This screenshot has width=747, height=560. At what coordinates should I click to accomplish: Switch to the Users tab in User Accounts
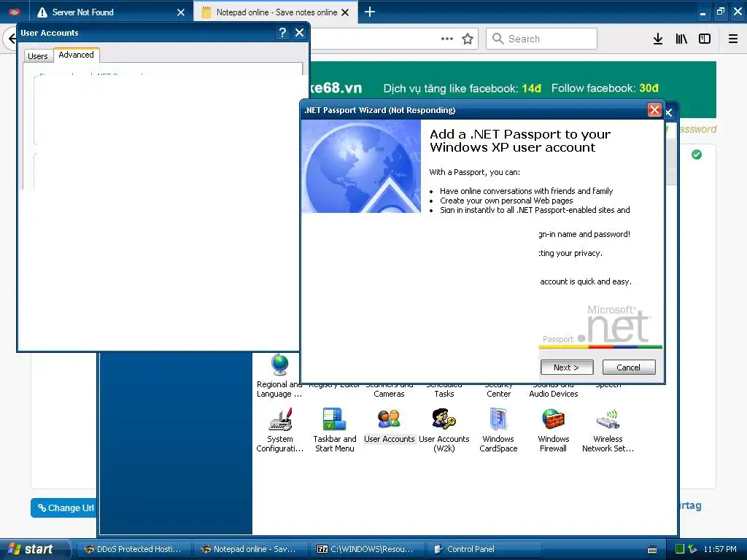[38, 56]
